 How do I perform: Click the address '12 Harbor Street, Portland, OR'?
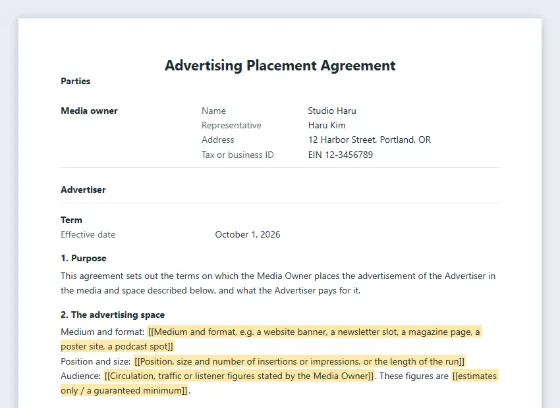[369, 140]
